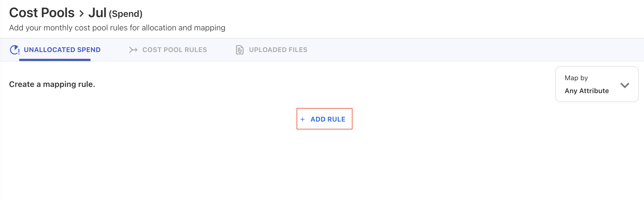The height and width of the screenshot is (202, 644).
Task: Click the plus icon beside Add Rule
Action: tap(303, 119)
